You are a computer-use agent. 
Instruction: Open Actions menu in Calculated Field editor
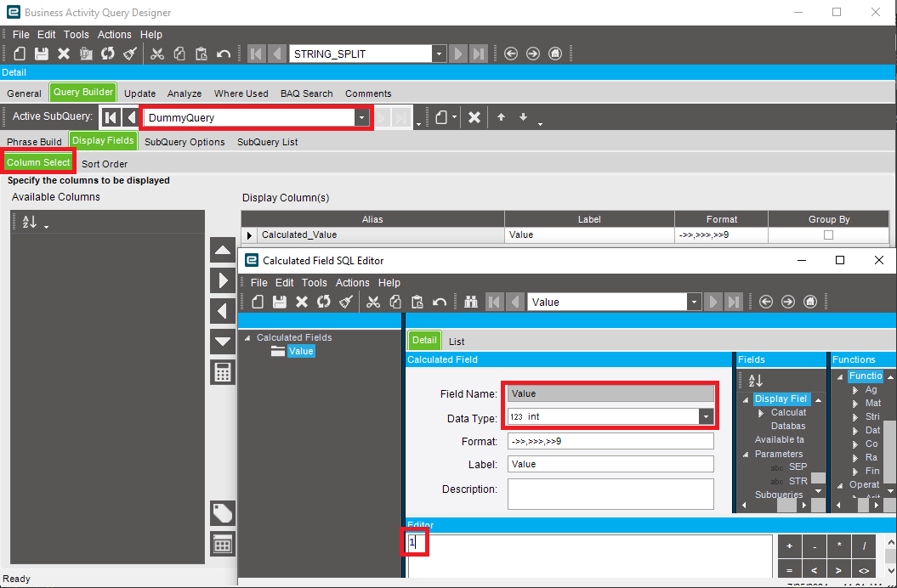[x=352, y=283]
